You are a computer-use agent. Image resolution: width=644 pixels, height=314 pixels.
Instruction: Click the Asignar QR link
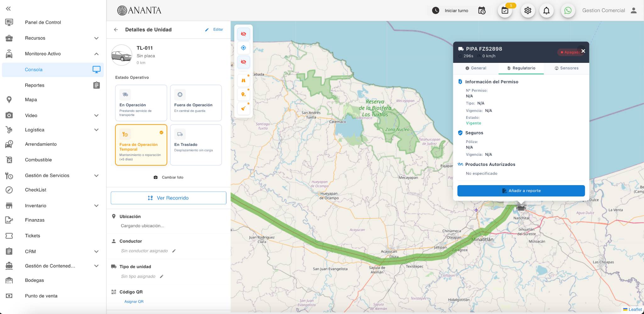pos(134,301)
